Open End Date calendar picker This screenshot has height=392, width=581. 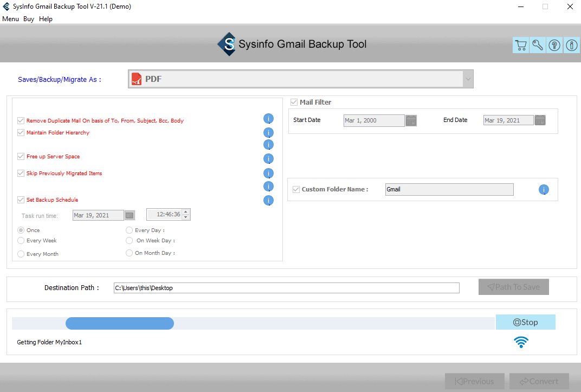540,120
